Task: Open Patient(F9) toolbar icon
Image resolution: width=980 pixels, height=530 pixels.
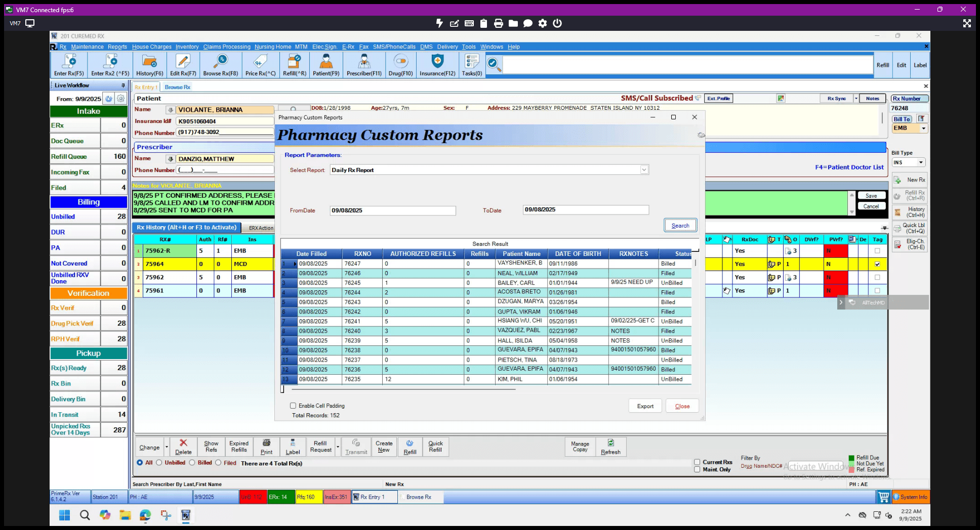Action: [x=326, y=65]
